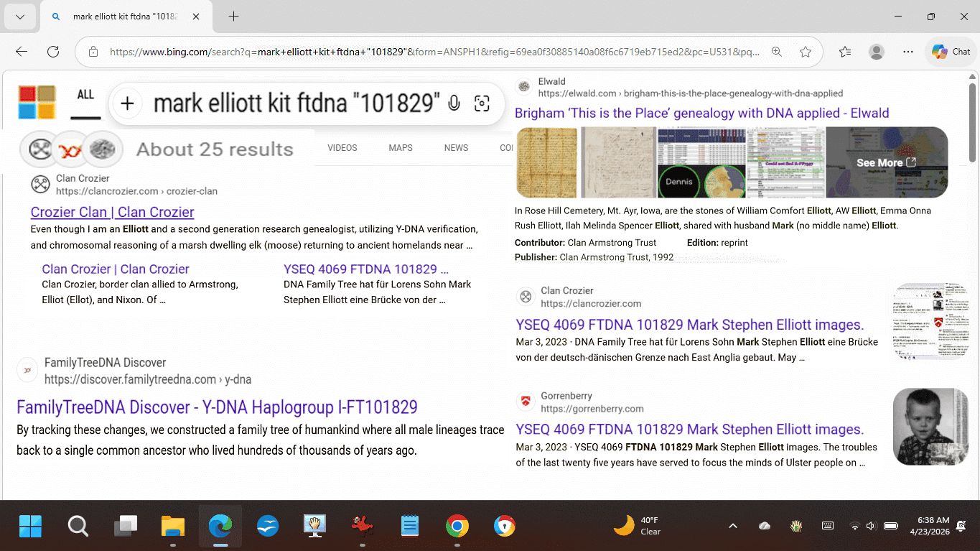Image resolution: width=980 pixels, height=551 pixels.
Task: Open the Copilot Chat button
Action: coord(951,52)
